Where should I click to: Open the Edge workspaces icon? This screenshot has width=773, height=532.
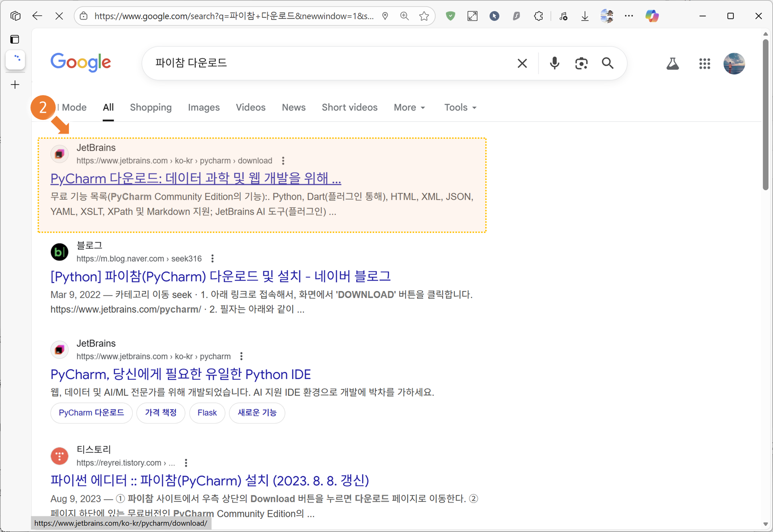(15, 16)
